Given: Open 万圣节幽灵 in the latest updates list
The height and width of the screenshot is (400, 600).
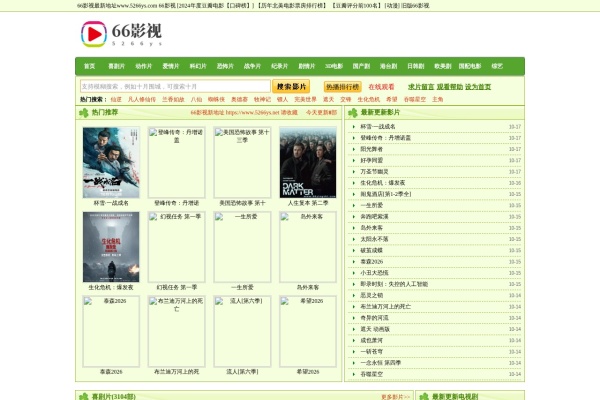Looking at the screenshot, I should (374, 171).
